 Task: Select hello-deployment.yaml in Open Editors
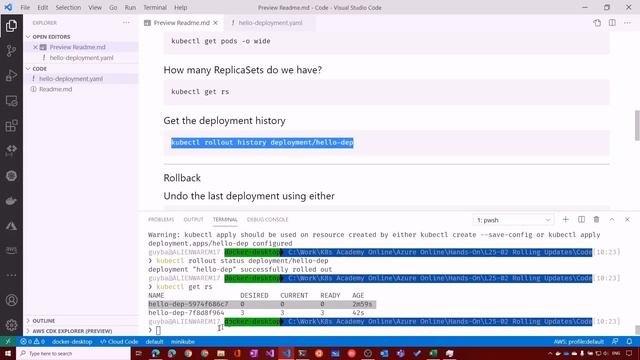[x=81, y=58]
